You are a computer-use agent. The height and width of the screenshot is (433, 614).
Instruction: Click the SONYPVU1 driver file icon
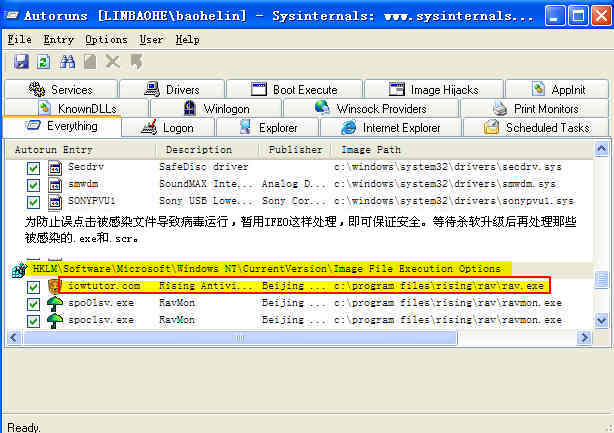[x=55, y=202]
